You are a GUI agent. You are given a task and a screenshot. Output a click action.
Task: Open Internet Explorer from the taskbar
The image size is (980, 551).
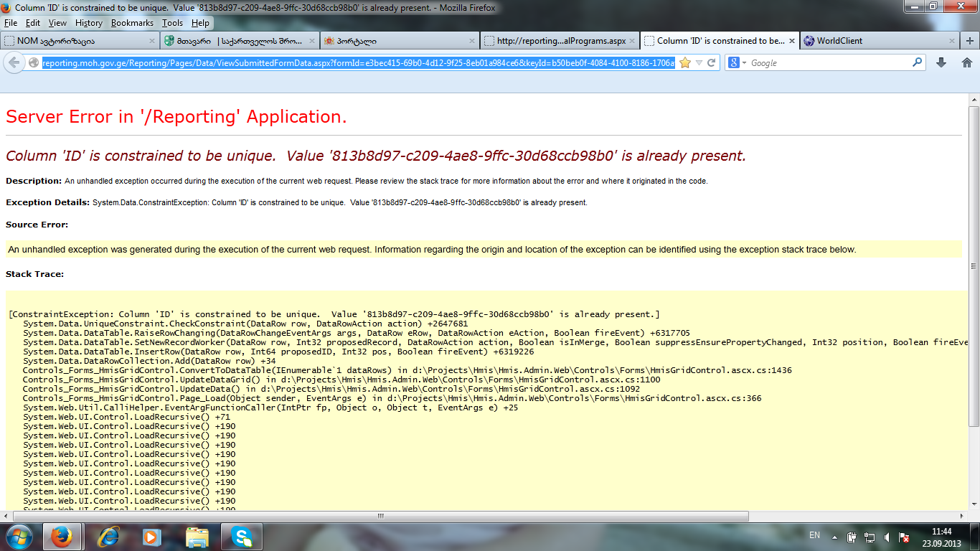point(108,537)
